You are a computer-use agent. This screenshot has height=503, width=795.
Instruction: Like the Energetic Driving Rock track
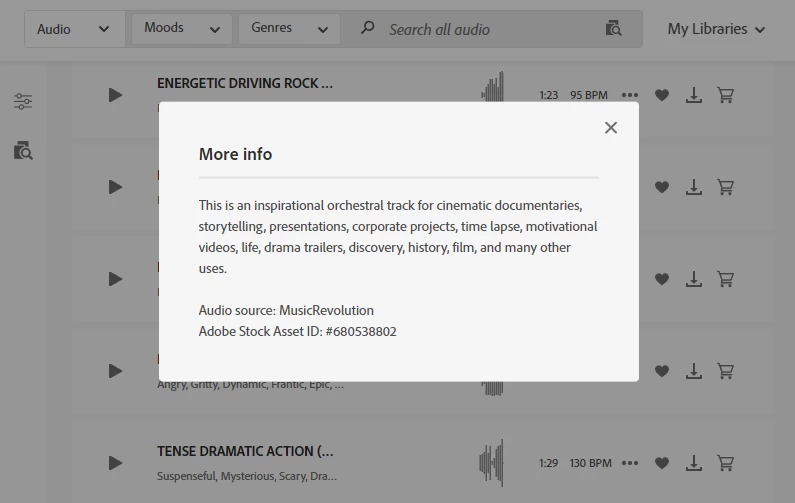point(661,95)
